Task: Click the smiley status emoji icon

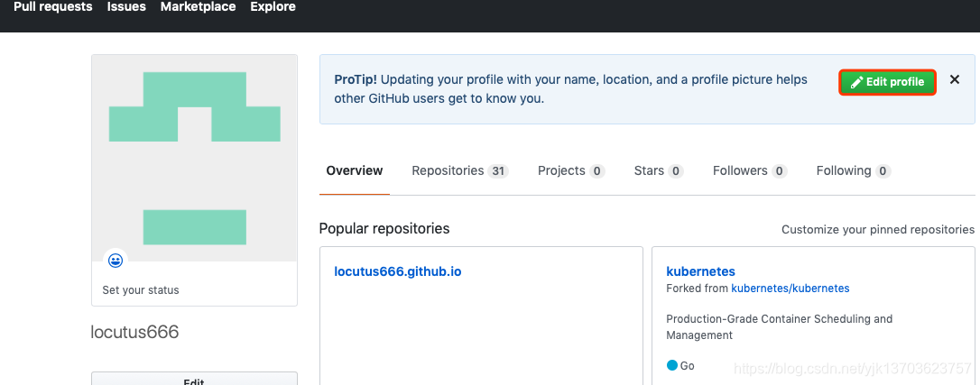Action: pyautogui.click(x=115, y=261)
